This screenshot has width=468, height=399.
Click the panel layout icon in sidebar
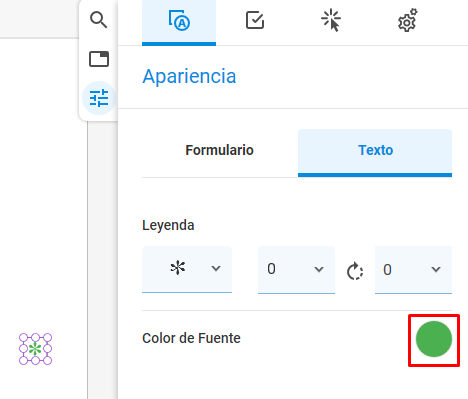tap(99, 59)
